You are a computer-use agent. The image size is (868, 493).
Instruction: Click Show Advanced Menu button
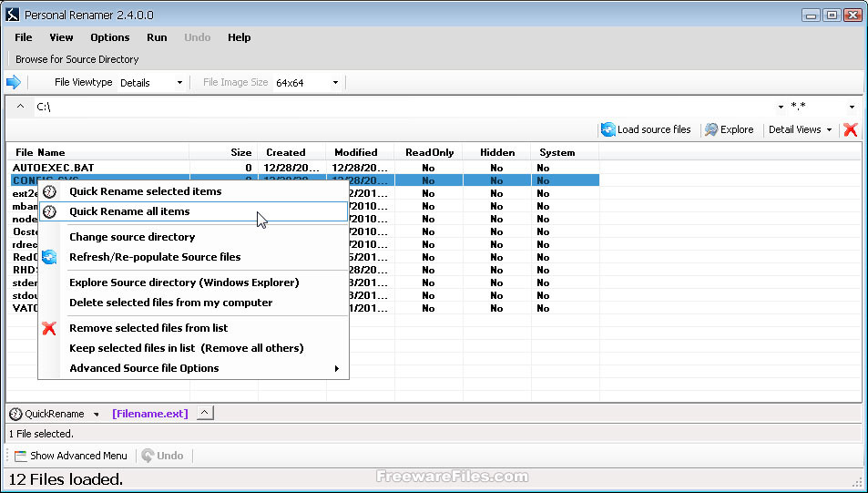coord(71,456)
